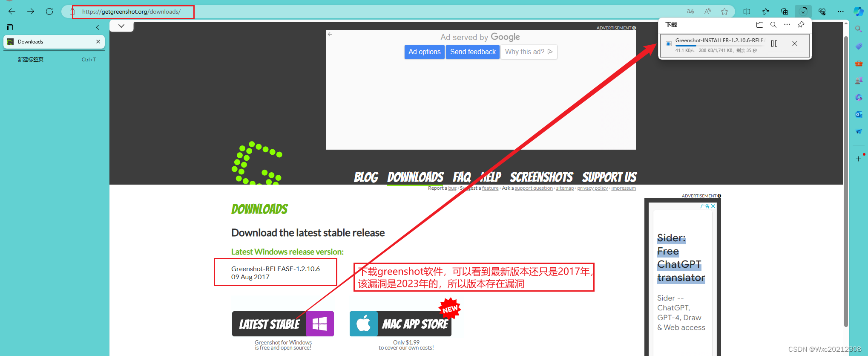This screenshot has height=356, width=868.
Task: Click the Greenshot-RELEASE-1.2.10.6 text
Action: [276, 269]
